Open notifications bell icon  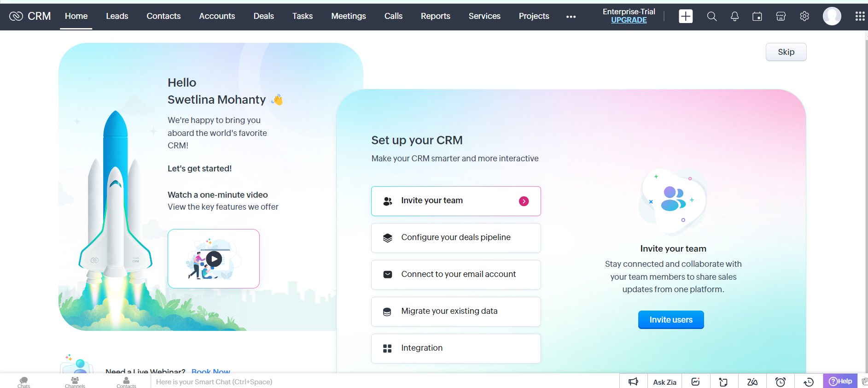click(734, 17)
